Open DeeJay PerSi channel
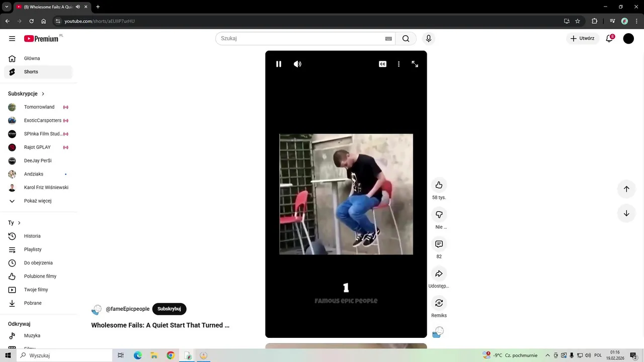This screenshot has height=362, width=644. click(x=38, y=161)
